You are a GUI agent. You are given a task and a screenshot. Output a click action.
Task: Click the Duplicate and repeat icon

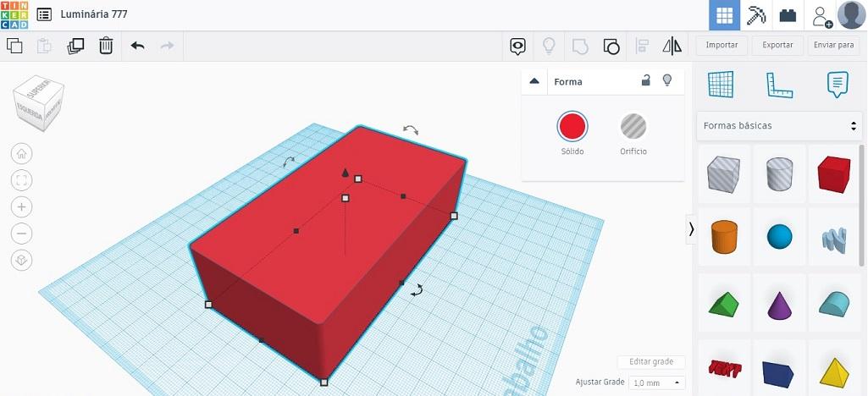75,46
